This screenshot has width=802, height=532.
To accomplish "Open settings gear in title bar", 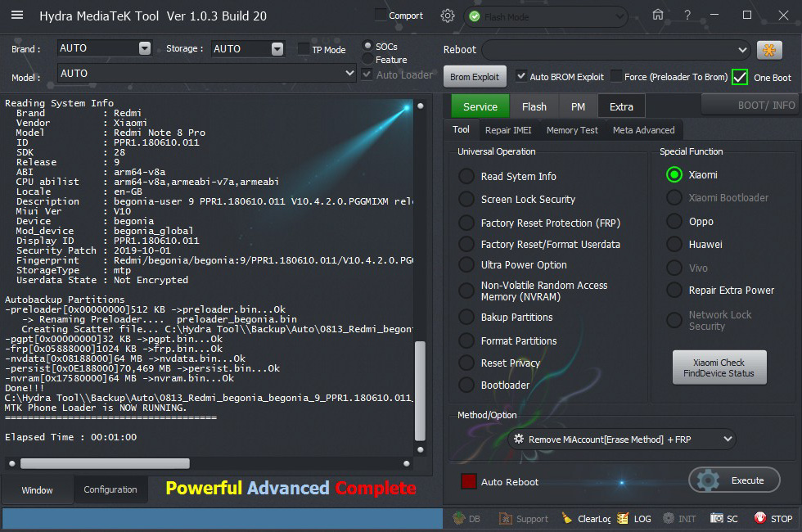I will point(448,16).
